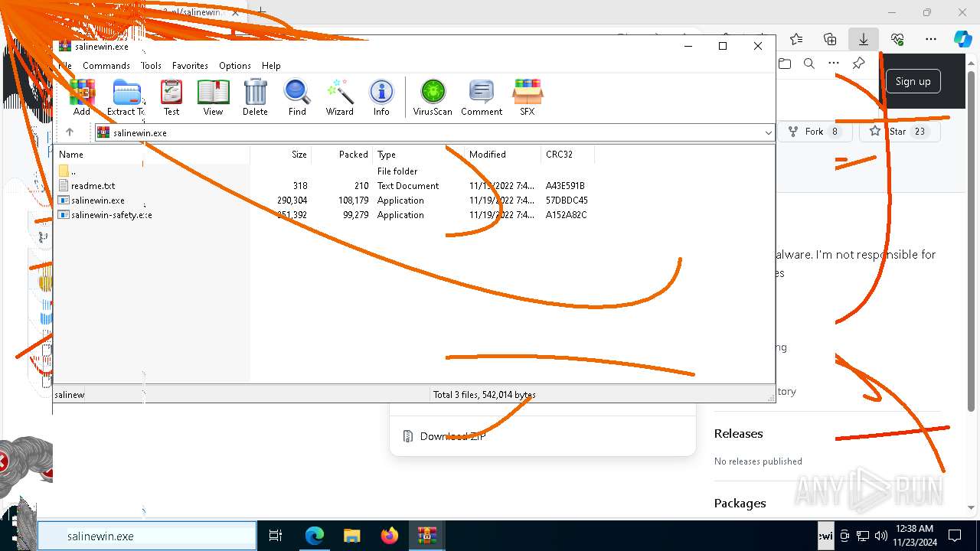The height and width of the screenshot is (551, 980).
Task: Open Task View on the taskbar
Action: pos(276,536)
